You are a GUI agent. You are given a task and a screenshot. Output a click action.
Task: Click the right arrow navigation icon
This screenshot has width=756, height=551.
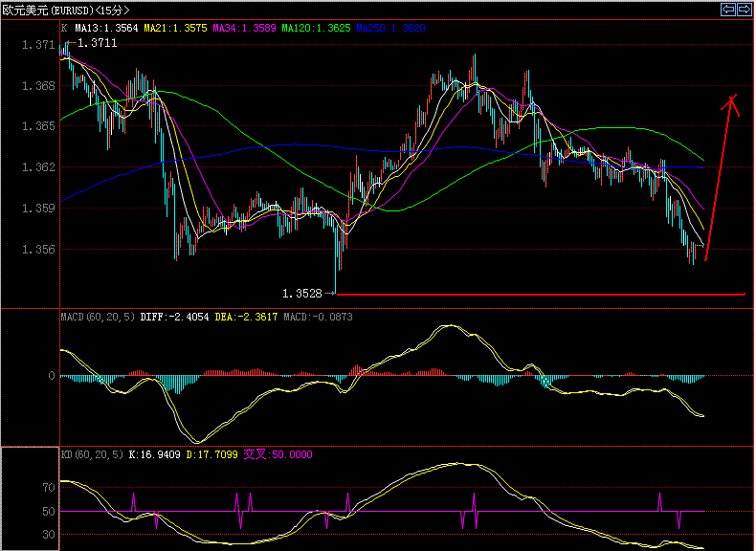(745, 10)
